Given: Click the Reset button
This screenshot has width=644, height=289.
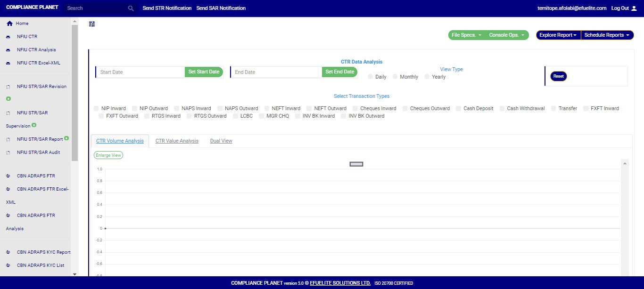Looking at the screenshot, I should coord(558,76).
